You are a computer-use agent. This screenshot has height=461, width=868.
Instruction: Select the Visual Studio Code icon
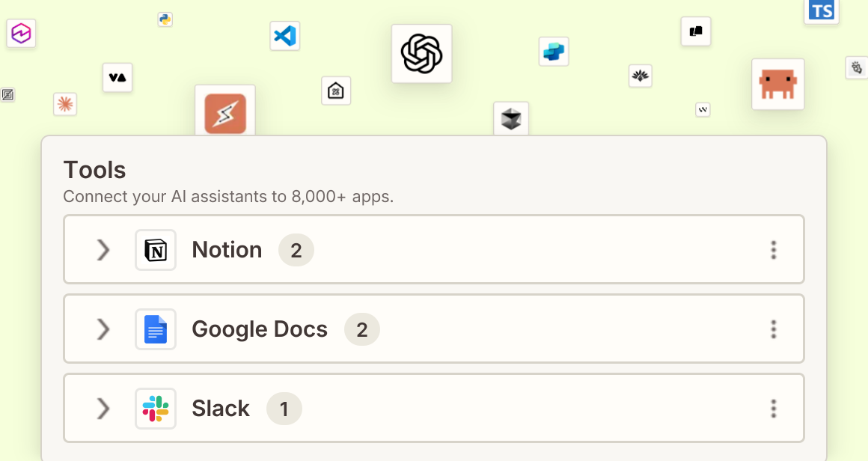coord(284,36)
